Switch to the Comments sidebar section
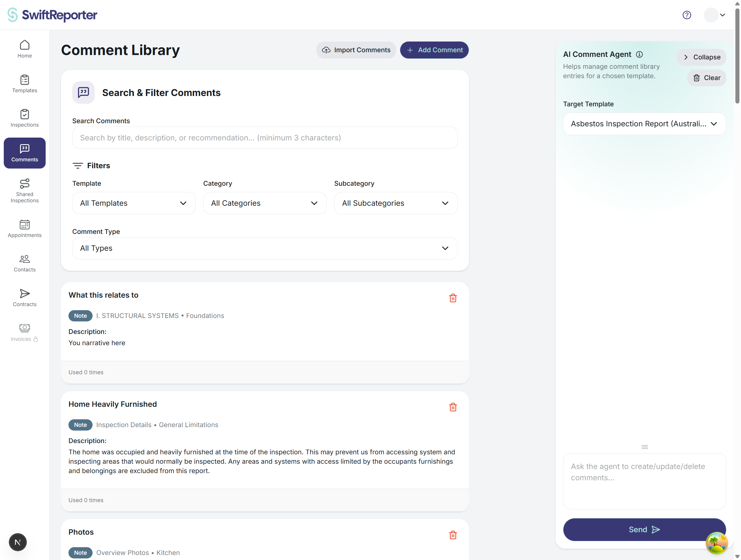 click(x=24, y=153)
